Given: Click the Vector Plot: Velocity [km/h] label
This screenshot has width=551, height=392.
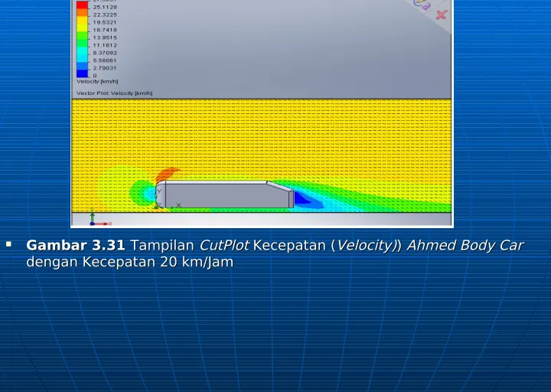Looking at the screenshot, I should tap(114, 93).
